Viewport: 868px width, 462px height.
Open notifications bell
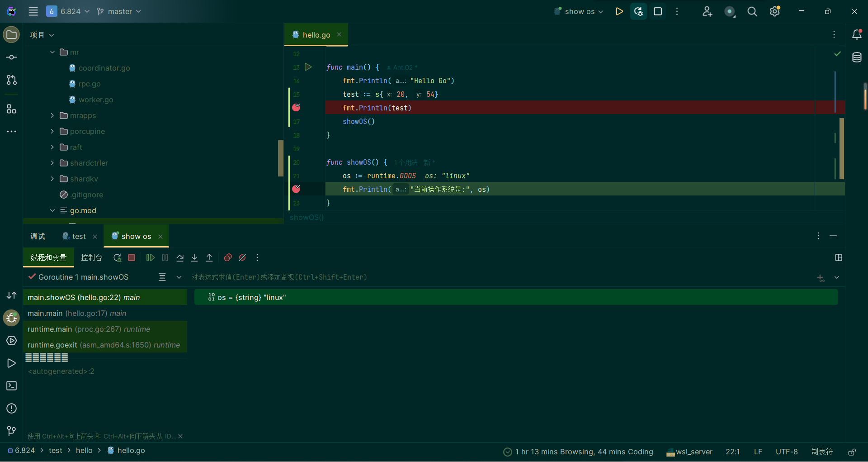click(x=857, y=35)
